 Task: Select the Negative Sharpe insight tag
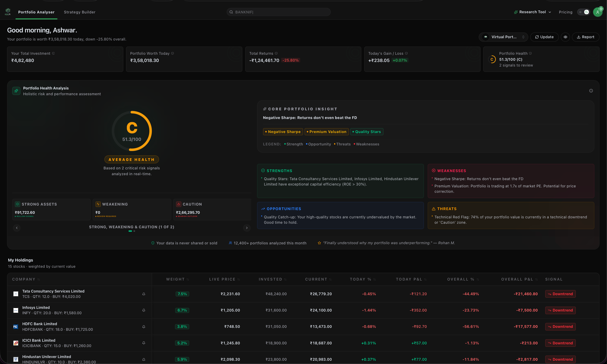(x=283, y=132)
